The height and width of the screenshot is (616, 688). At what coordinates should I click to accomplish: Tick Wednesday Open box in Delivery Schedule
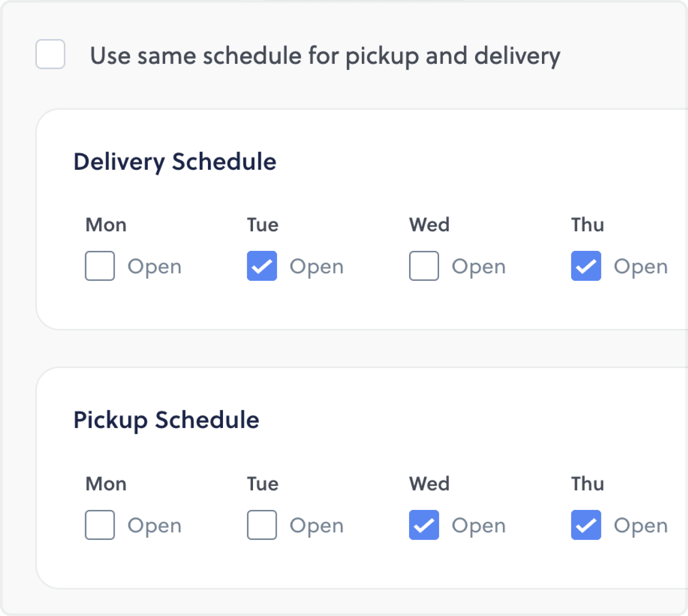pos(424,266)
